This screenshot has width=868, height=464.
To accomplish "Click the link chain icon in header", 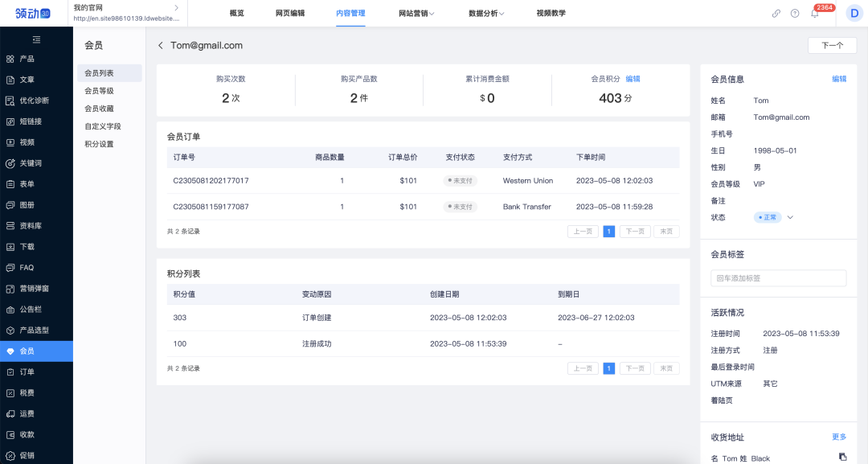I will pyautogui.click(x=776, y=14).
